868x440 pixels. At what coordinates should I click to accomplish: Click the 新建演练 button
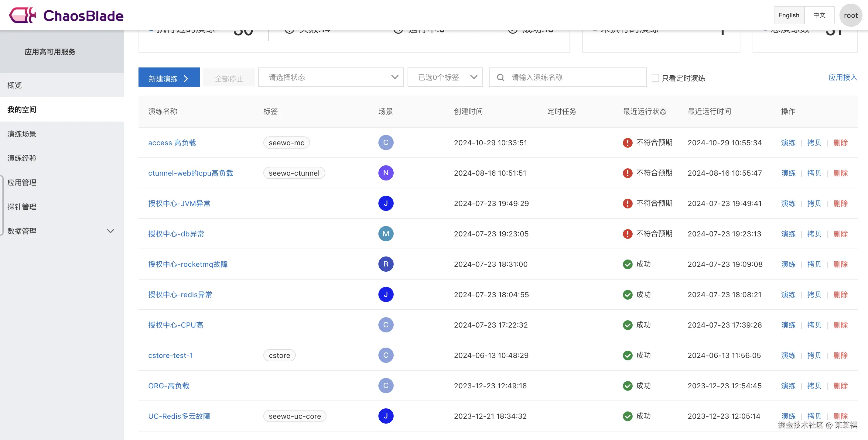point(169,78)
